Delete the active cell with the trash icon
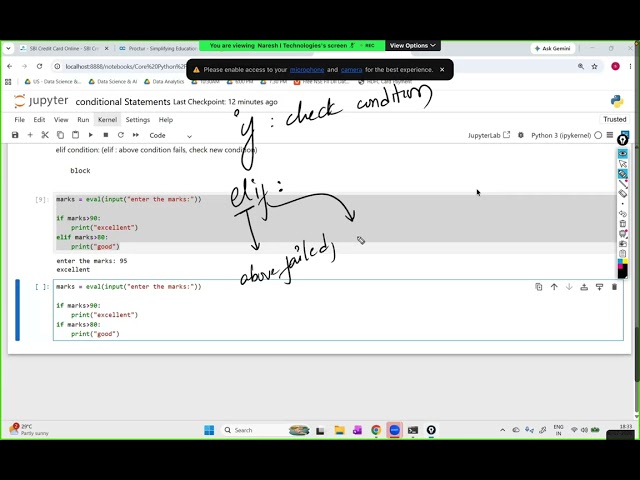This screenshot has height=480, width=640. tap(614, 287)
